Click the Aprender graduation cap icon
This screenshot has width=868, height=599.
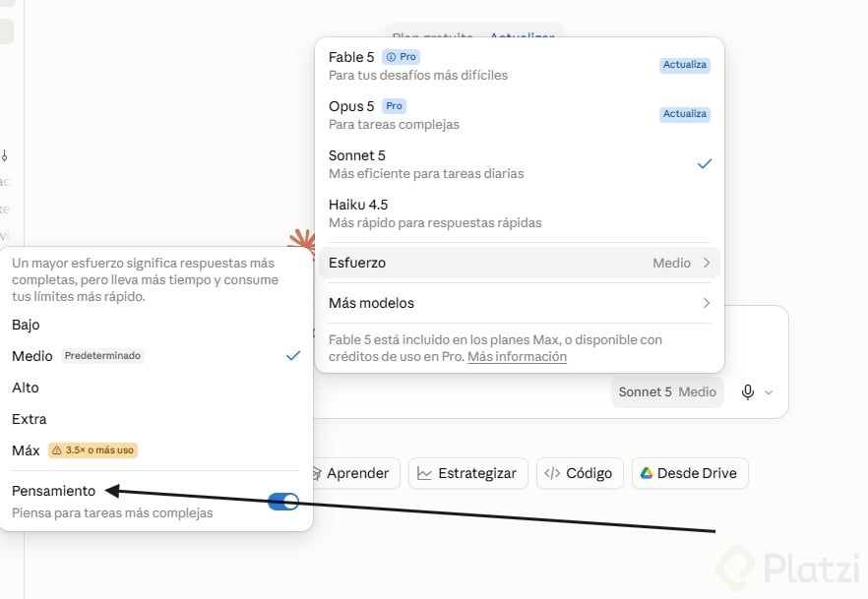(317, 473)
